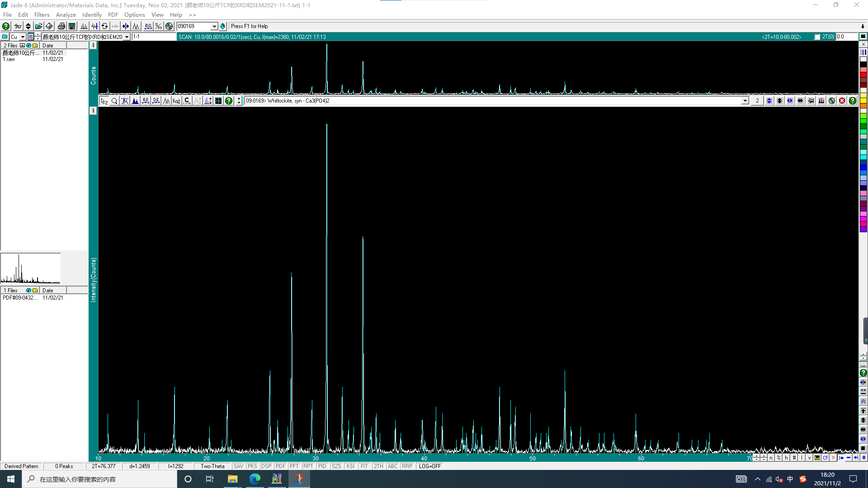The height and width of the screenshot is (488, 868).
Task: Toggle the 2T(0) checkbox at top right
Action: 817,37
